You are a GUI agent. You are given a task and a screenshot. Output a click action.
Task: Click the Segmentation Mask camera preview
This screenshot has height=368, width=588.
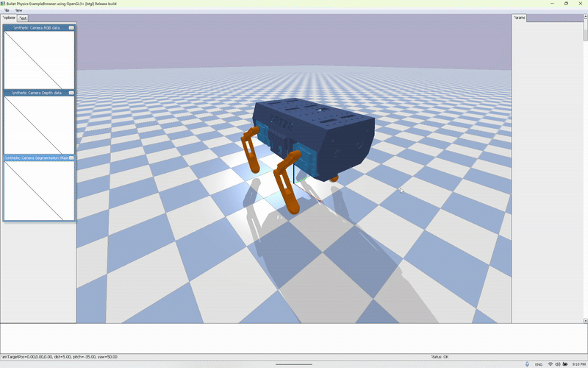click(x=39, y=190)
